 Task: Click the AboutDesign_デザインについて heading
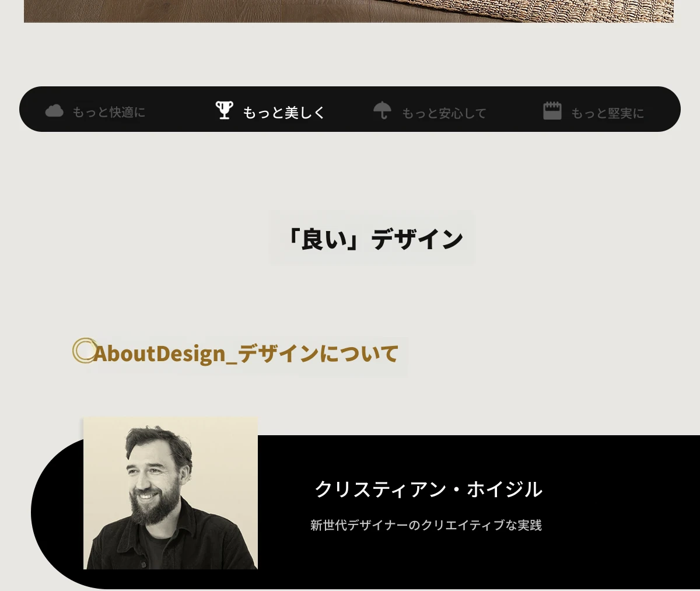tap(246, 354)
